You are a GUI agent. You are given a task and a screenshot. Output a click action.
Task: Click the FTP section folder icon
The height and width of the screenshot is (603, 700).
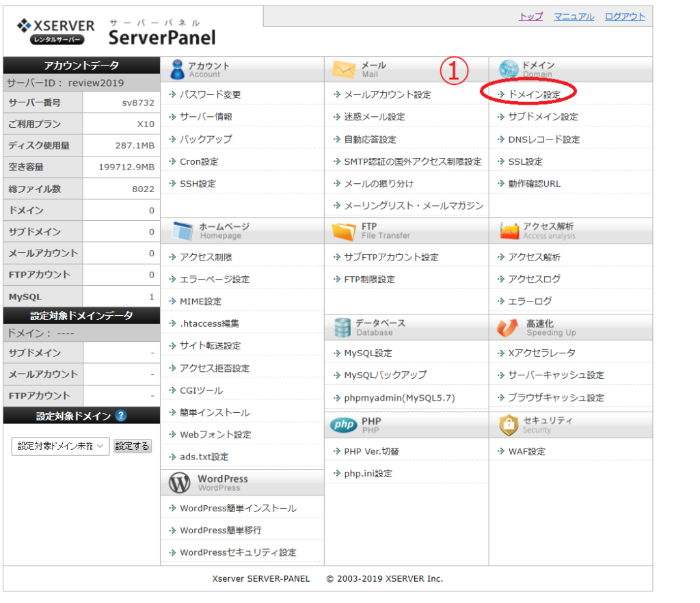point(344,231)
